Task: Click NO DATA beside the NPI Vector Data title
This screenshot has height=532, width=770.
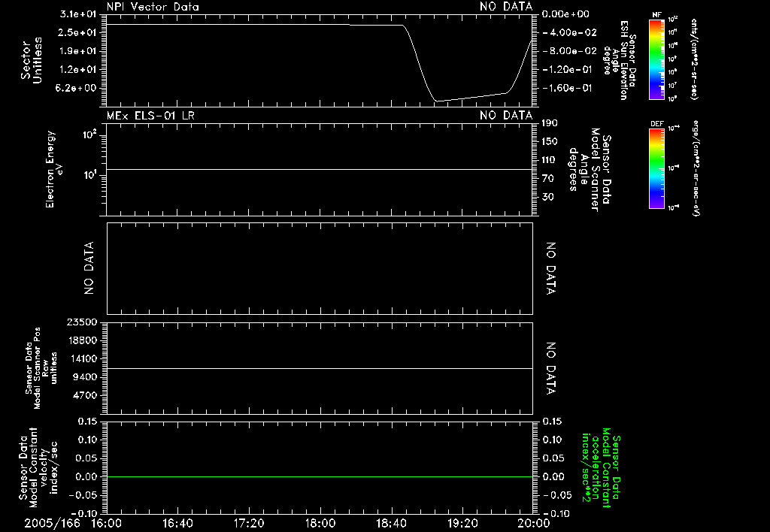Action: [506, 7]
